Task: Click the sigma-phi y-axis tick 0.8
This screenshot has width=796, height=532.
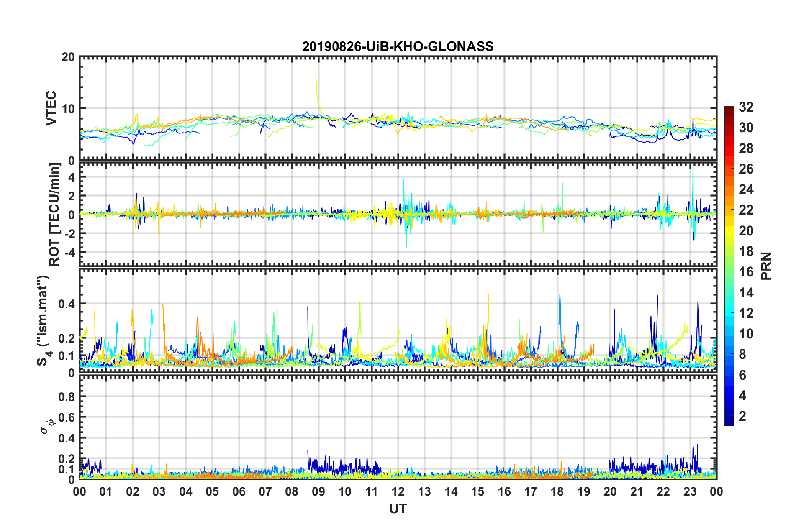Action: 67,396
